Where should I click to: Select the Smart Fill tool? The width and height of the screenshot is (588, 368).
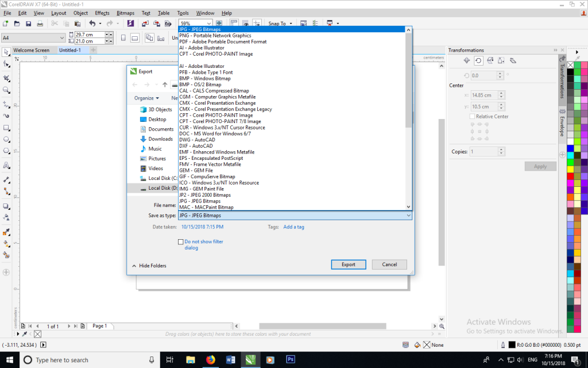pos(6,255)
